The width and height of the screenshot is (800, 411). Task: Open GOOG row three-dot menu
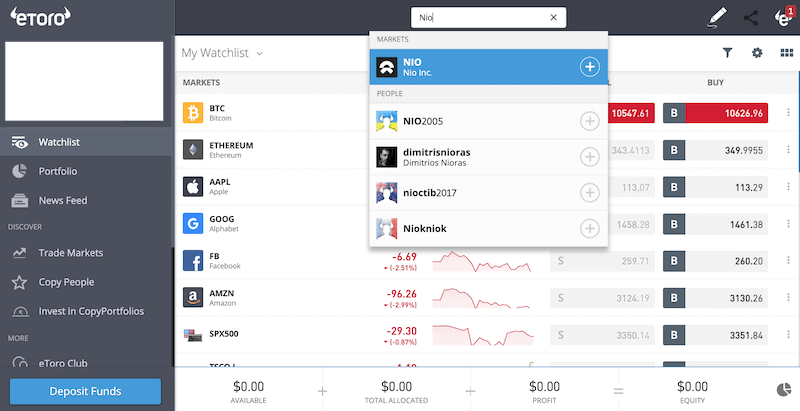(788, 224)
